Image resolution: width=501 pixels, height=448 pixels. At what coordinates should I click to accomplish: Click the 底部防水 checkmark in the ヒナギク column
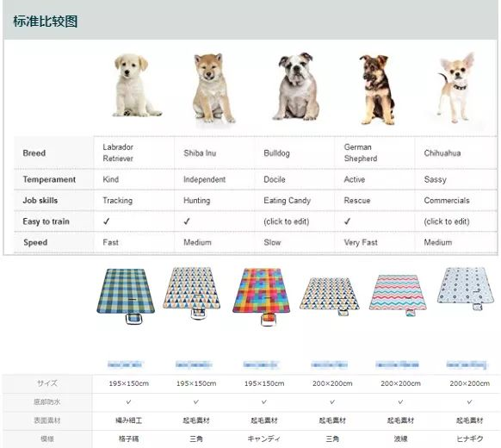point(469,402)
